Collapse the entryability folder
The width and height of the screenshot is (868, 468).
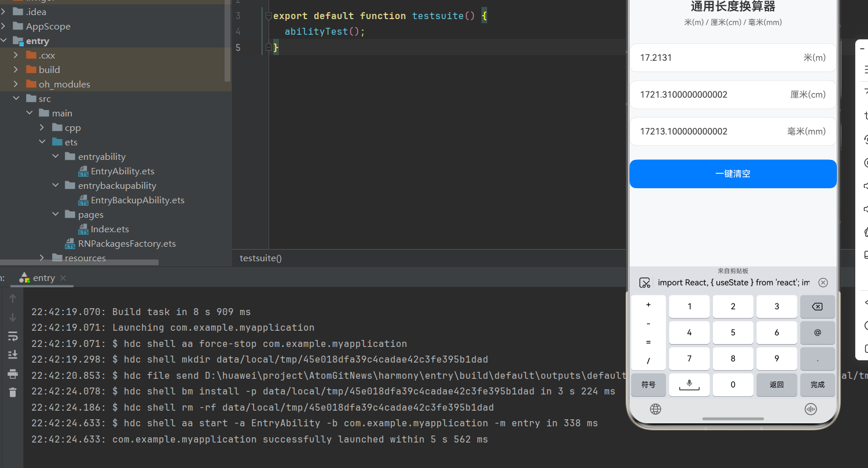(56, 156)
